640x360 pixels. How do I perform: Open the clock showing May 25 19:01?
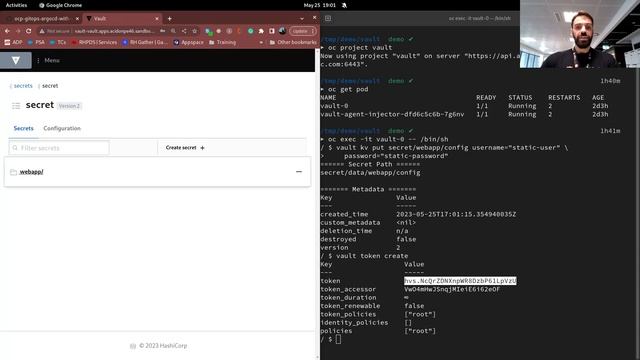click(x=320, y=5)
